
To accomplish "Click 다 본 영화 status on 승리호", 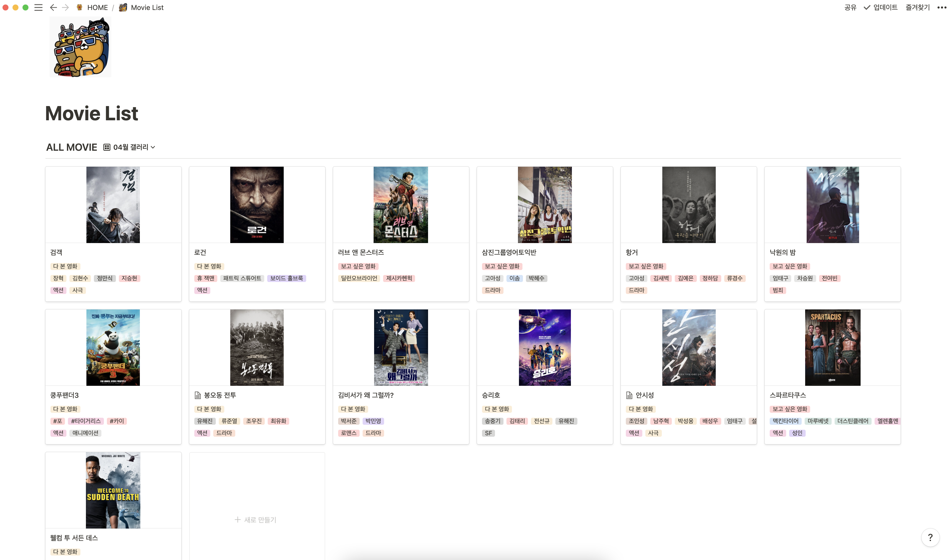I will click(496, 409).
